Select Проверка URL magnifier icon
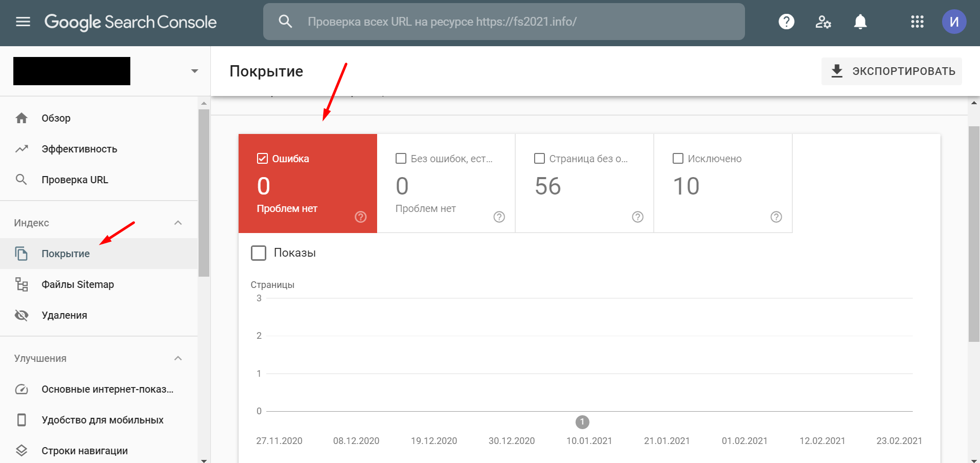The width and height of the screenshot is (980, 463). click(x=22, y=179)
